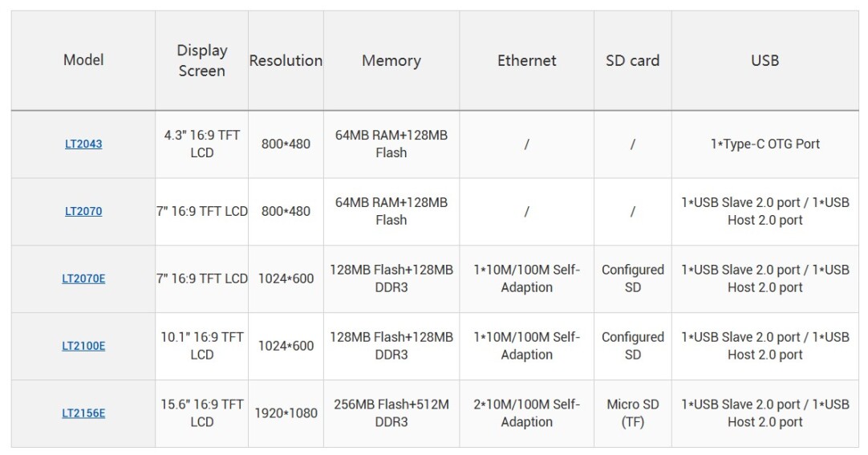Select LT2100E's 10.1" 16:9 TFT LCD cell
Screen dimensions: 868x455
pos(202,346)
